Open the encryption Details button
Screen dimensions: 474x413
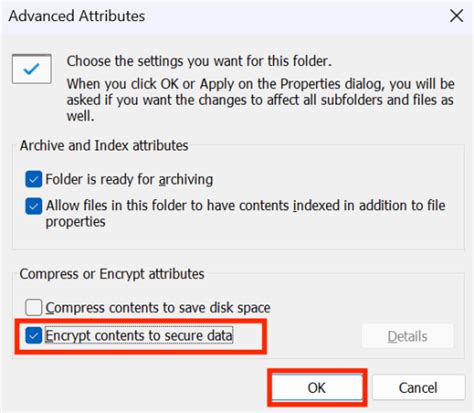[407, 336]
